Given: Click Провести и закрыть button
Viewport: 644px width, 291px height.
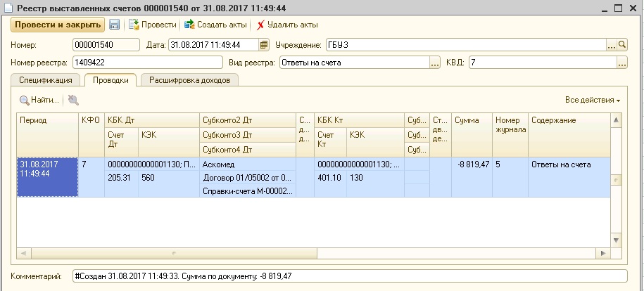Looking at the screenshot, I should tap(57, 25).
